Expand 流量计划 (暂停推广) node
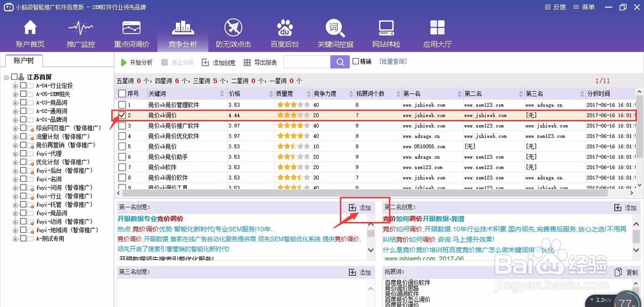Screen dimensions: 644x307 click(x=15, y=137)
